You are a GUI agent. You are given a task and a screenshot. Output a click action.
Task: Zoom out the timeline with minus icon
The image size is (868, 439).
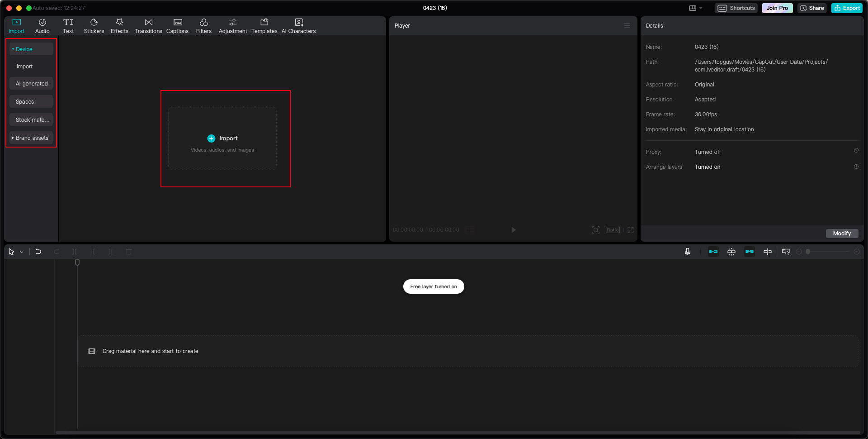pyautogui.click(x=799, y=252)
